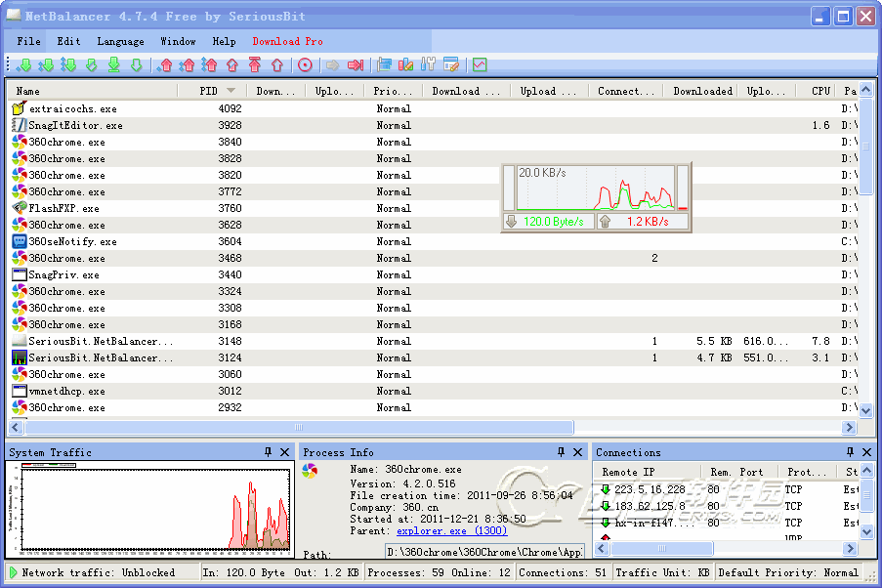
Task: Sort by the Downloaded column header
Action: point(702,91)
